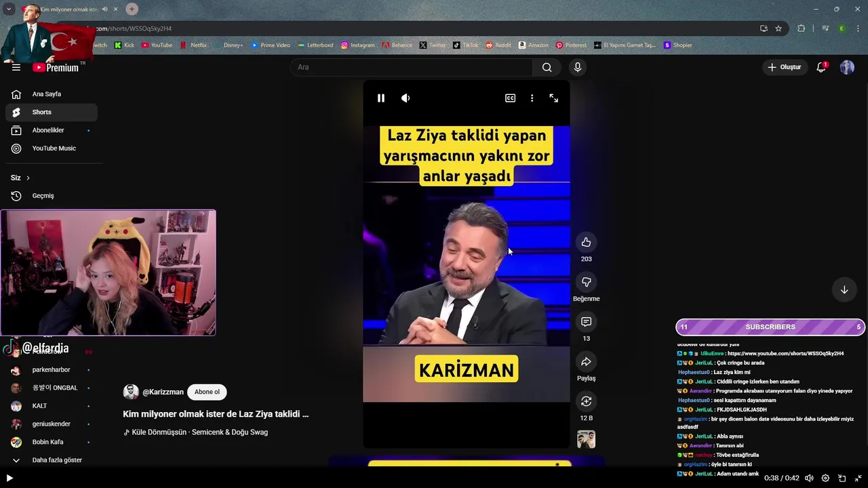Open the notifications bell

click(821, 67)
